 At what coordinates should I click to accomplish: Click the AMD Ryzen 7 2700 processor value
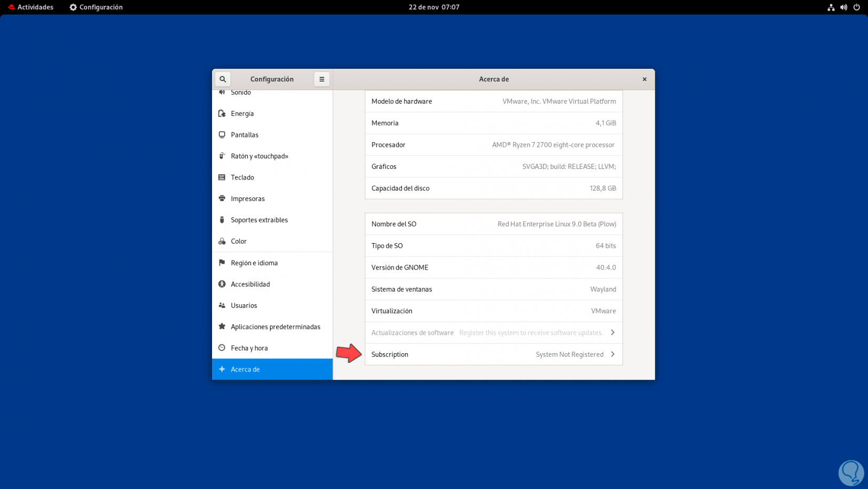pyautogui.click(x=553, y=145)
